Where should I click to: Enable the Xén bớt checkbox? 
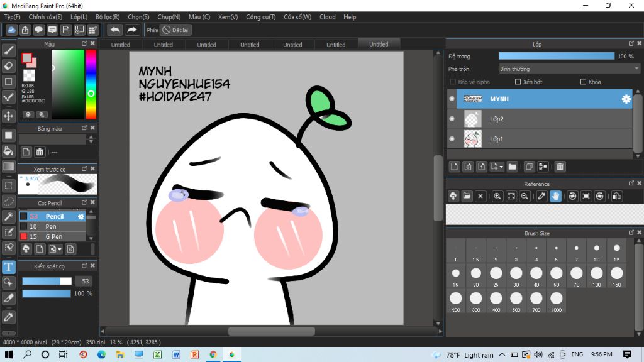coord(518,82)
